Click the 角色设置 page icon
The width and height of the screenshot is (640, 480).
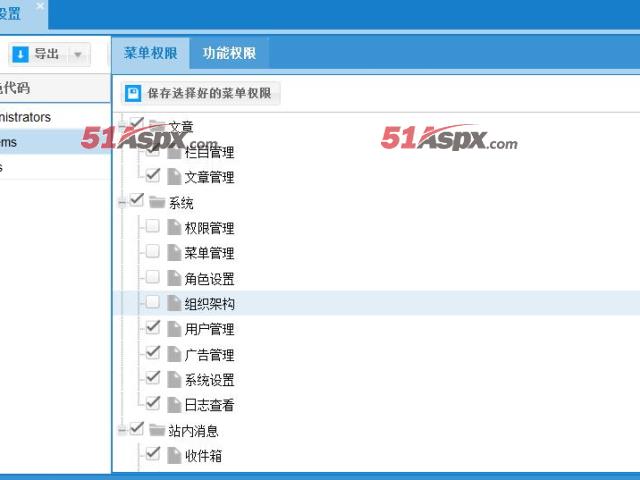174,278
